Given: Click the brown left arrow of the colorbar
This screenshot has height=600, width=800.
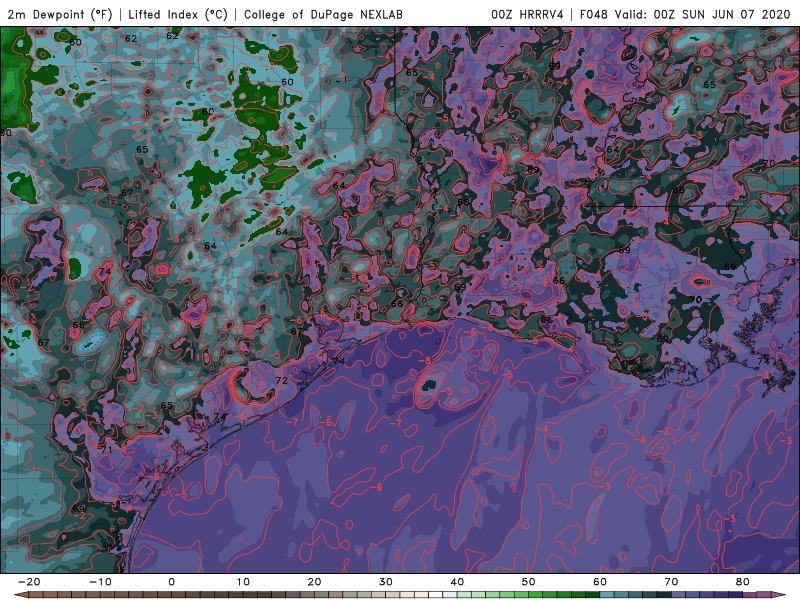Looking at the screenshot, I should click(x=20, y=595).
